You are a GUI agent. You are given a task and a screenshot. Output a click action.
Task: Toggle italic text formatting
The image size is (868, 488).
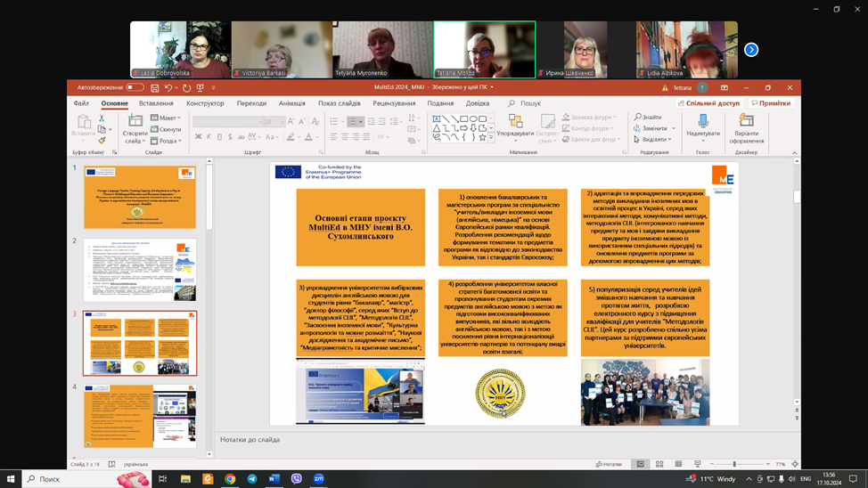click(x=209, y=137)
